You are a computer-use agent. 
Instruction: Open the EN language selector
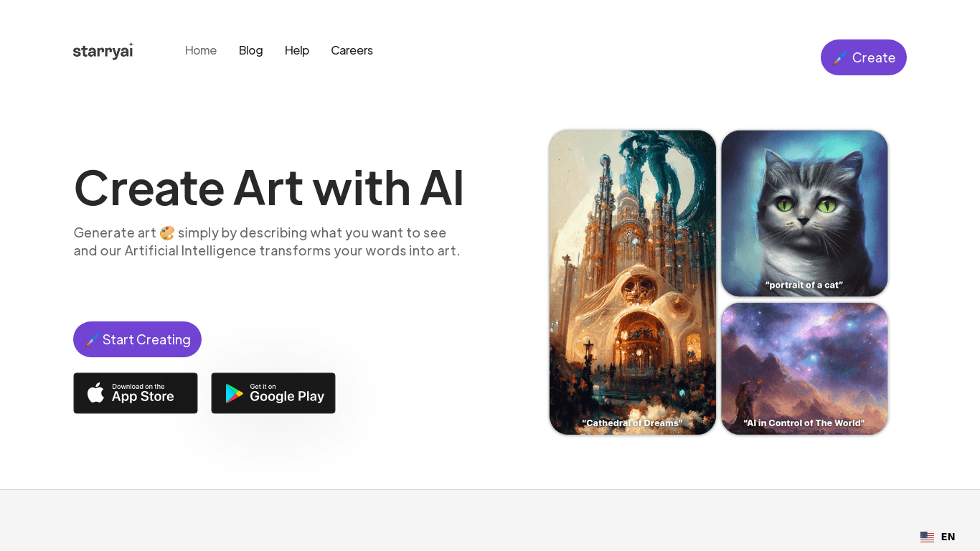[x=938, y=537]
